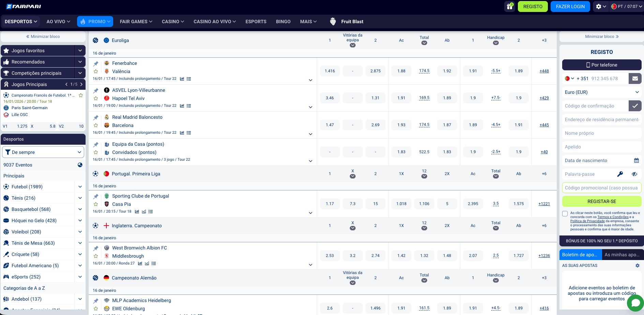The width and height of the screenshot is (644, 315).
Task: Pin the Fenerbahce vs Valência match
Action: point(96,63)
